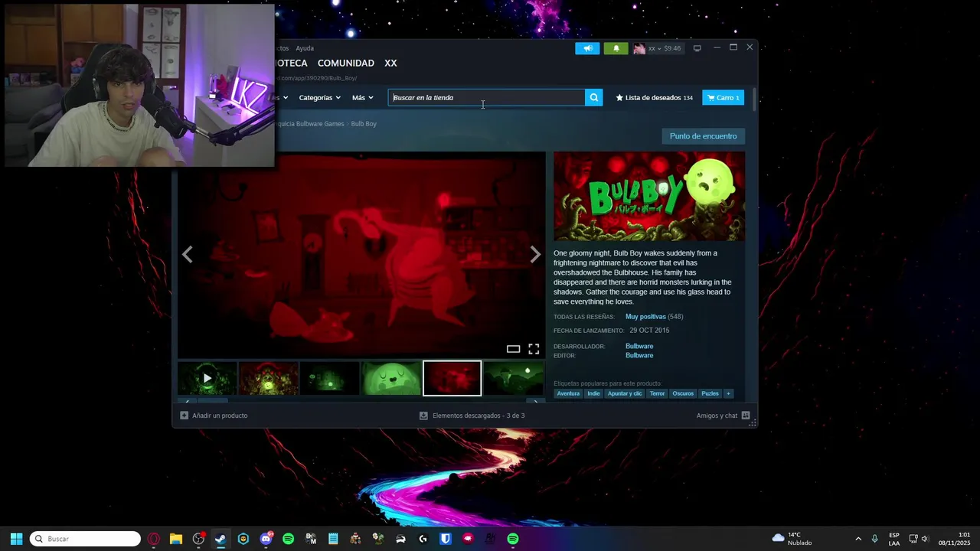
Task: Open the weather widget showing 14°C Nublado
Action: (792, 539)
